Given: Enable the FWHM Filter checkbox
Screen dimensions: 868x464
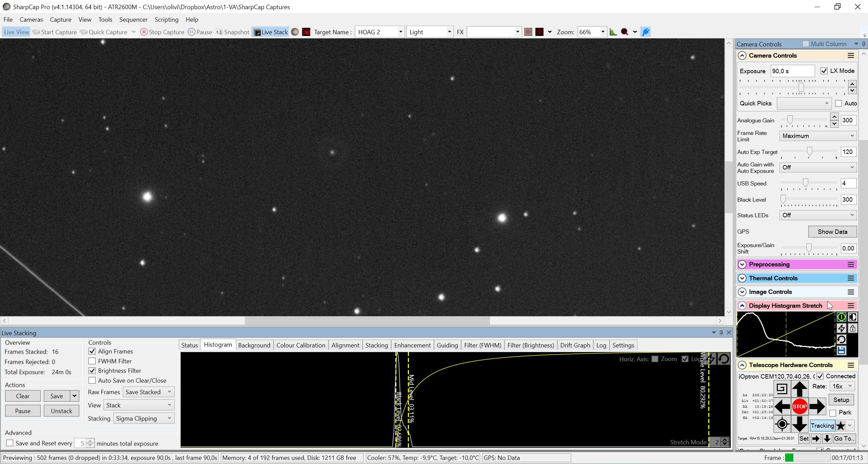Looking at the screenshot, I should (x=92, y=361).
